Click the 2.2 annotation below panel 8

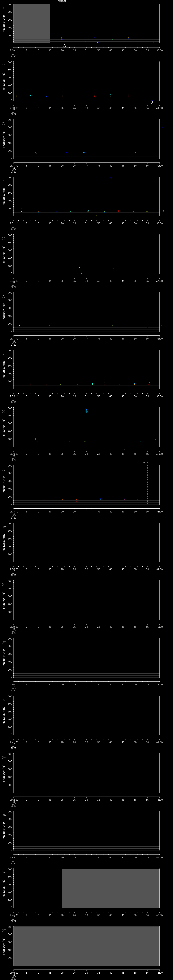click(x=125, y=450)
